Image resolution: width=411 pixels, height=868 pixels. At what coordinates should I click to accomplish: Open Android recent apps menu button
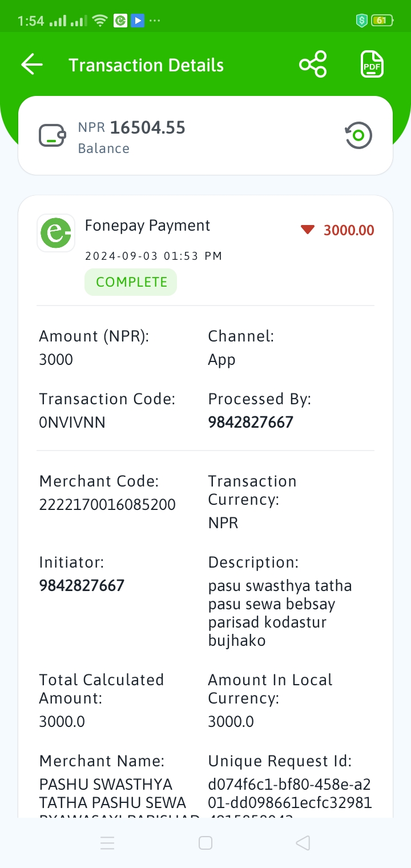tap(107, 843)
